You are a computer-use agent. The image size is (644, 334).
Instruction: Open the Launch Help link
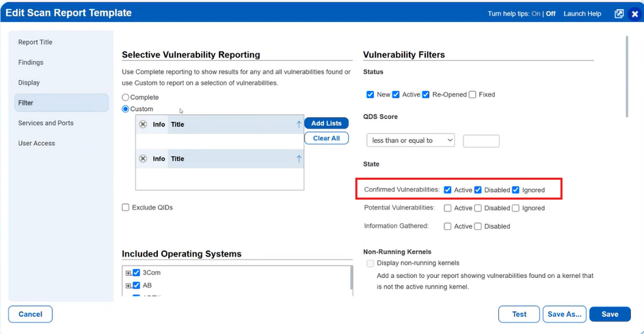582,14
